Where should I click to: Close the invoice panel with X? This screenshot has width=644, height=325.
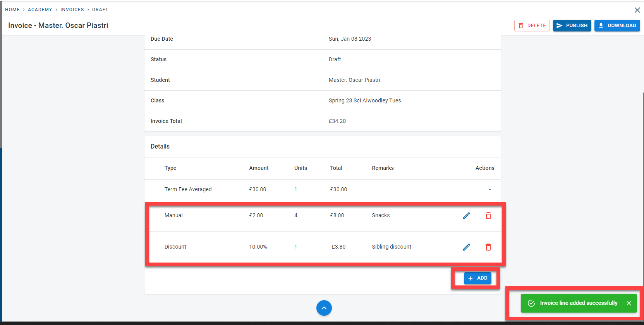(637, 10)
